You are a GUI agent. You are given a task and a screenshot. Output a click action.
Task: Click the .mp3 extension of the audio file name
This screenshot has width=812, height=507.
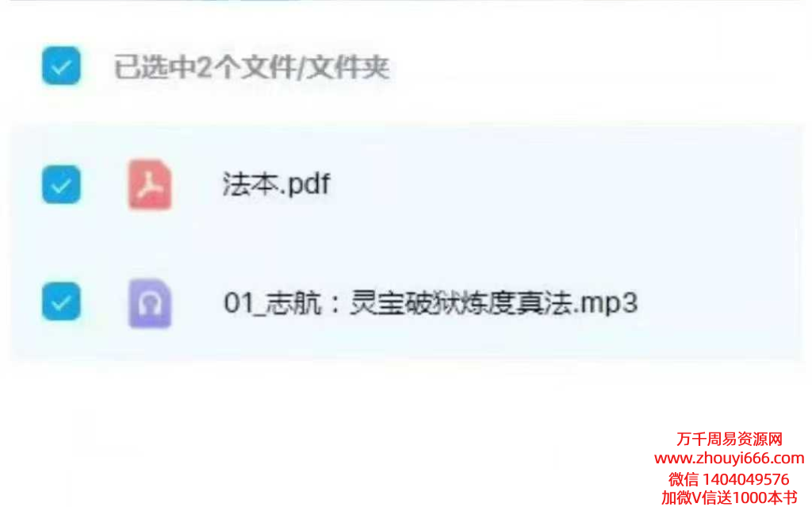[607, 303]
